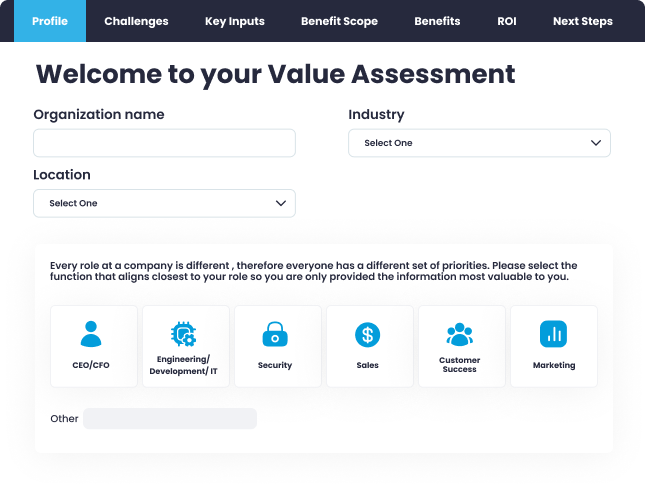Choose the Marketing bar chart icon
The width and height of the screenshot is (645, 484).
coord(553,334)
